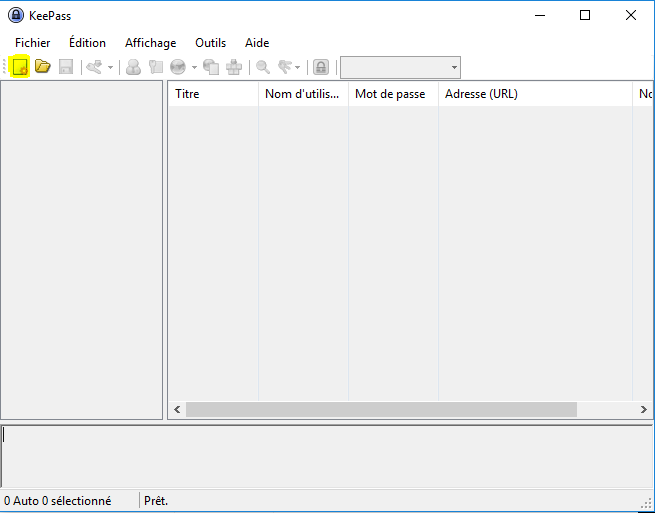Sort by Mot de passe column header
Screen dimensions: 655x513
393,94
